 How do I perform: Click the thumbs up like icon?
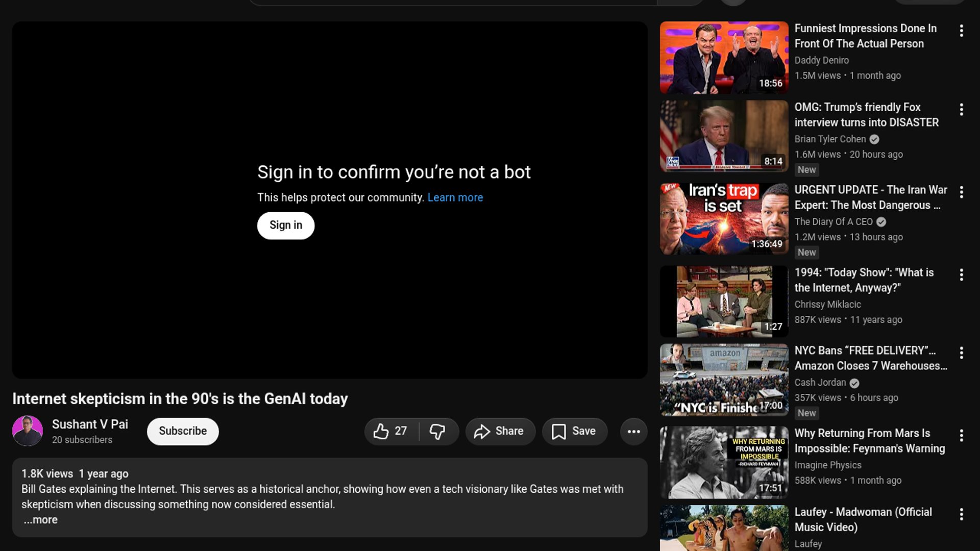pos(381,432)
